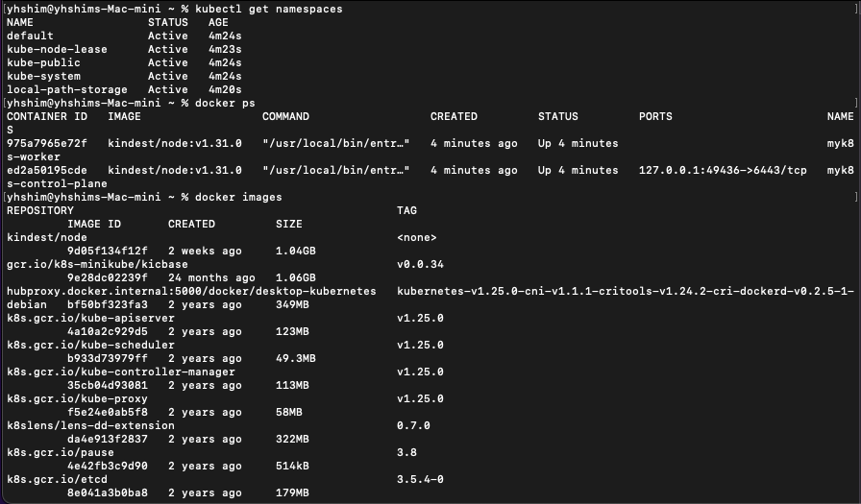The image size is (861, 504).
Task: Select the 'k8slens/lens-dd-extension' repository
Action: click(x=90, y=425)
